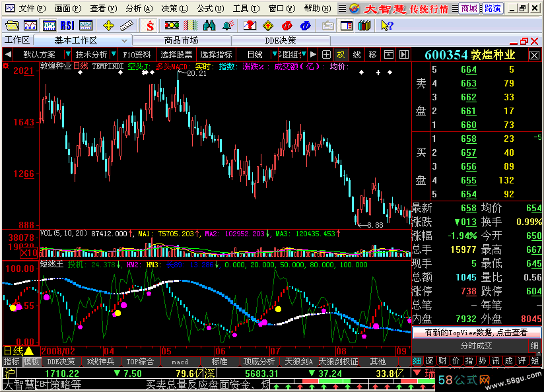Open the RSI indicator tool
This screenshot has height=392, width=544.
(x=67, y=25)
